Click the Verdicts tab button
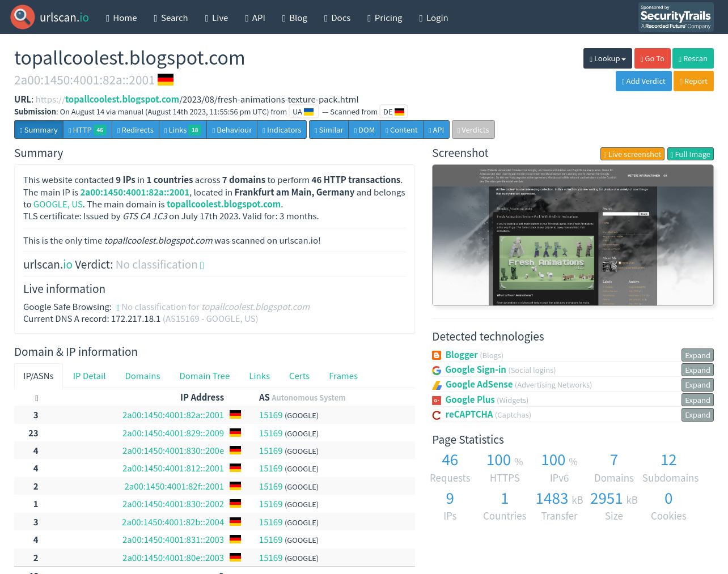 tap(473, 130)
